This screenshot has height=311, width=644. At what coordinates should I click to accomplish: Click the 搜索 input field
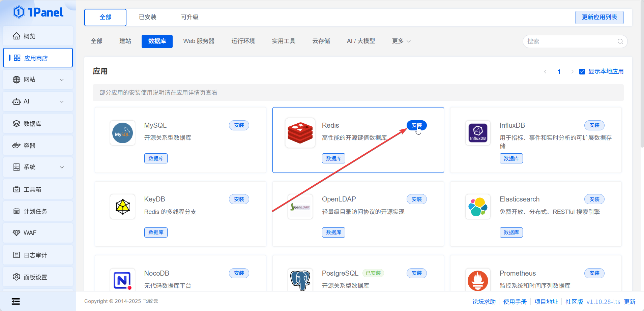click(x=570, y=41)
